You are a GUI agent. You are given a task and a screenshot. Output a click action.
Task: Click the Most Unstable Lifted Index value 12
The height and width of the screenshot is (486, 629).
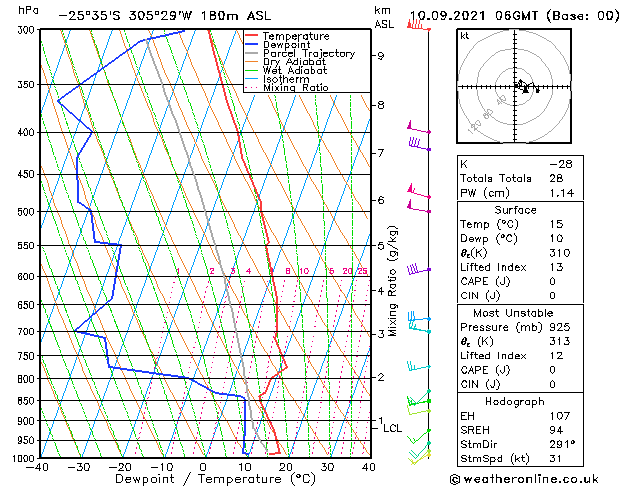click(556, 356)
